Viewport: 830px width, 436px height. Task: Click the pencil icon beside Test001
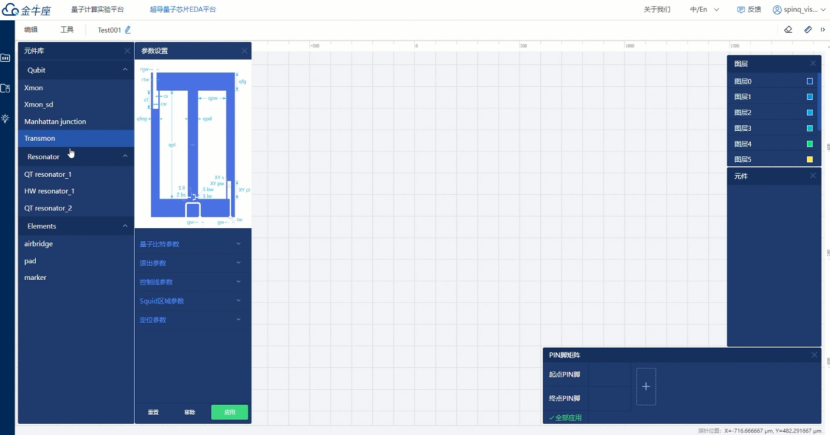coord(127,30)
